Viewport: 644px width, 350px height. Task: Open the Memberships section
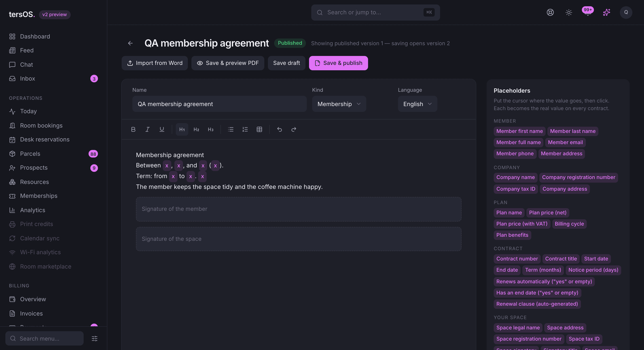coord(53,196)
